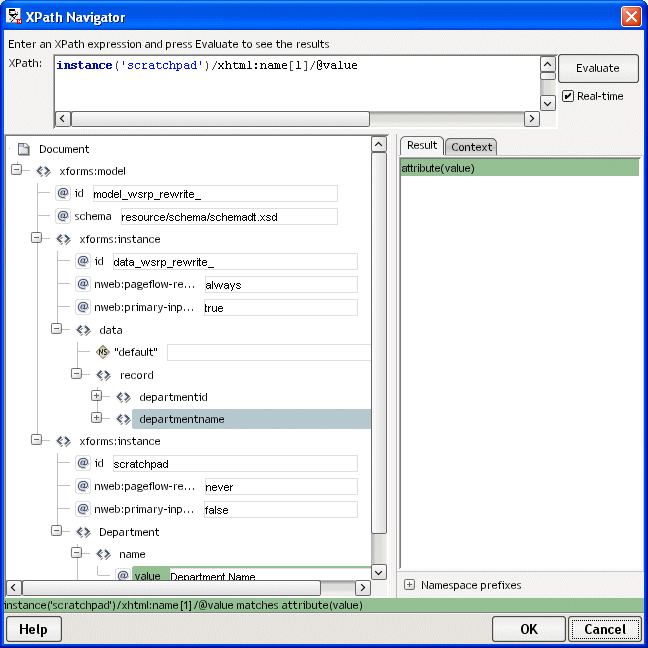Click the Department element icon
Screen dimensions: 648x648
83,532
